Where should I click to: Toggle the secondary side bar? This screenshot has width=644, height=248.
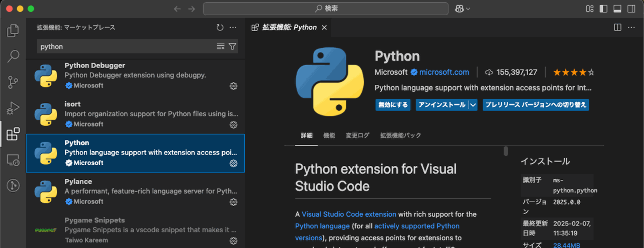tap(632, 9)
